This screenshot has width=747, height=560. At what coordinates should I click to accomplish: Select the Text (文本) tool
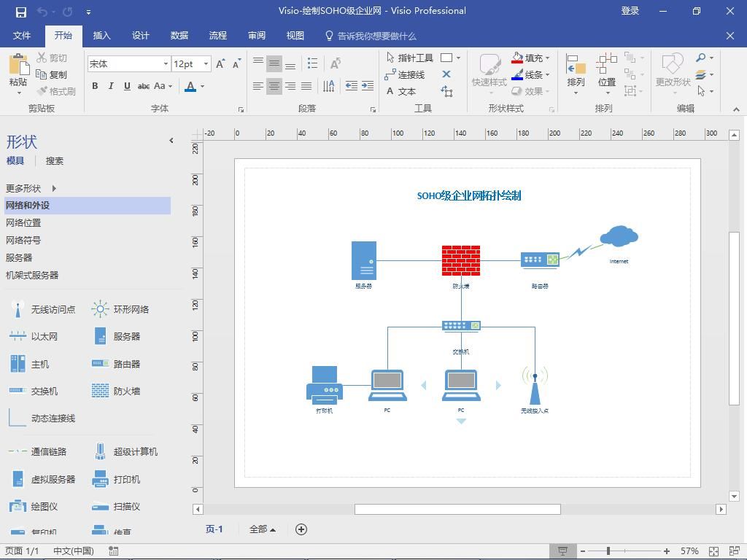[x=401, y=91]
